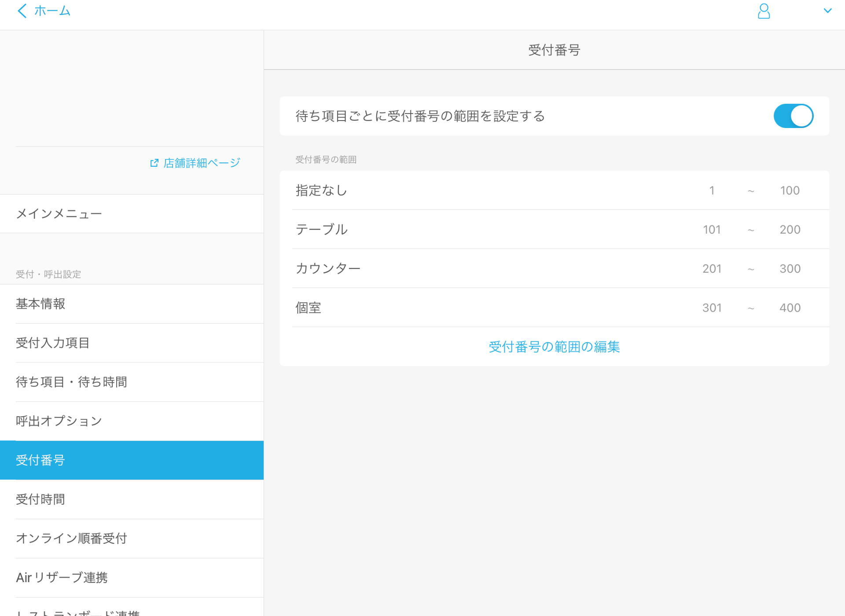845x616 pixels.
Task: Open the 店舗詳細ページ link
Action: pos(201,162)
